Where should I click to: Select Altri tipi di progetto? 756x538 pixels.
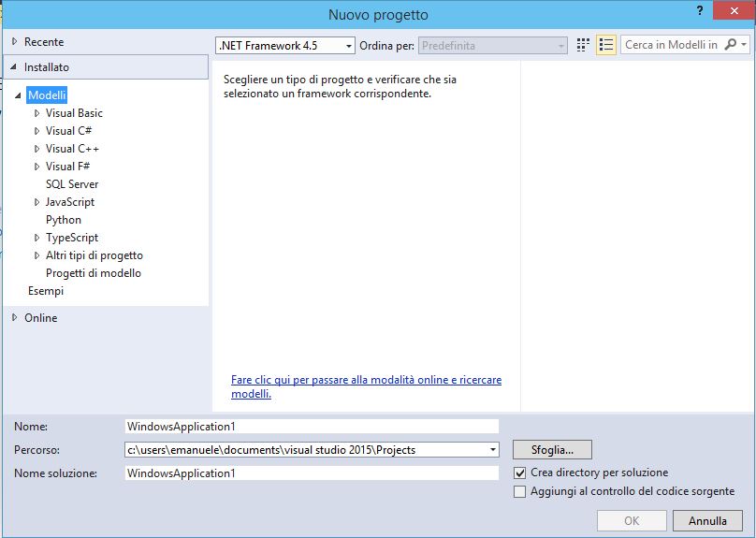pyautogui.click(x=94, y=255)
